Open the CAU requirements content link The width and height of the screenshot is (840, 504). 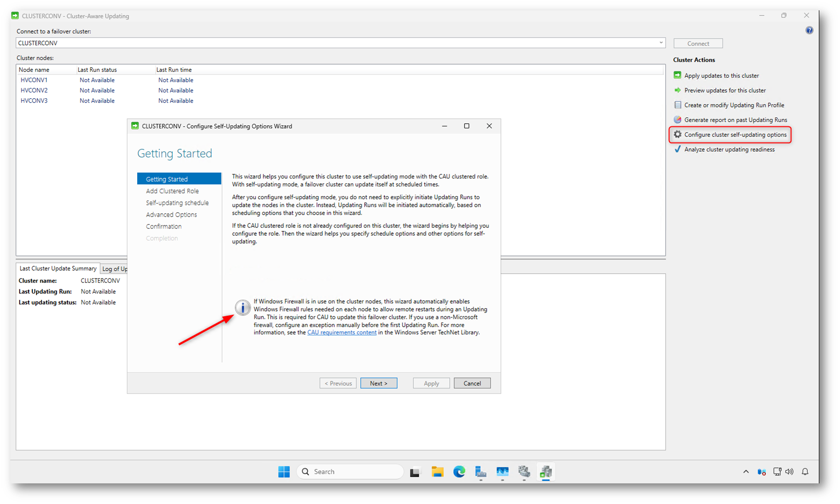pyautogui.click(x=342, y=333)
